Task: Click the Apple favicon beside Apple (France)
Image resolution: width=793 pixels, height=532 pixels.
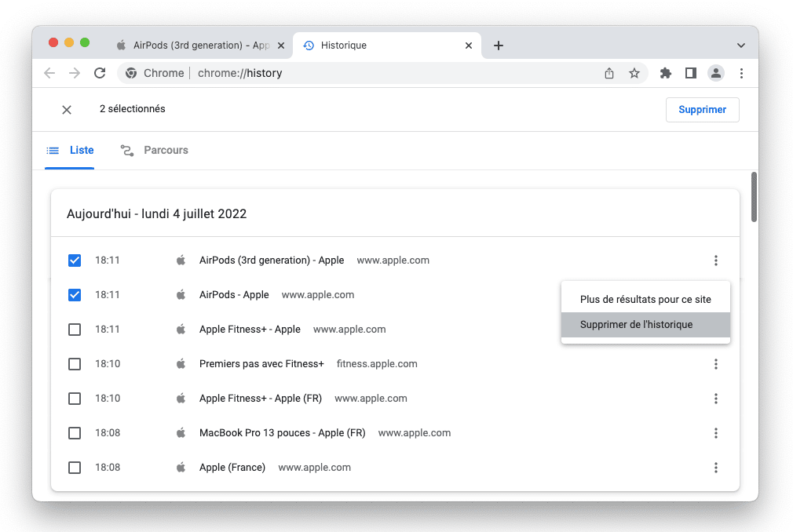Action: pos(181,468)
